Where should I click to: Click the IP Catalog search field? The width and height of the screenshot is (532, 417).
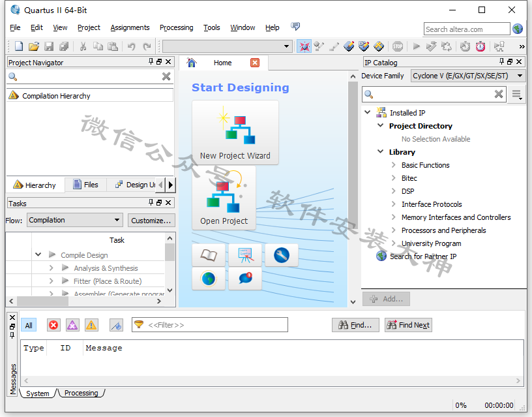pyautogui.click(x=434, y=95)
